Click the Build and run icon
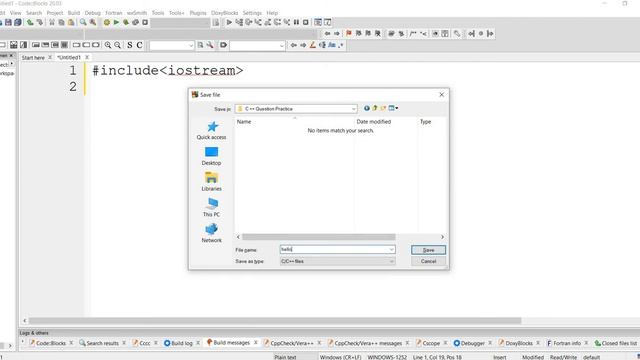This screenshot has width=640, height=360. [x=126, y=22]
